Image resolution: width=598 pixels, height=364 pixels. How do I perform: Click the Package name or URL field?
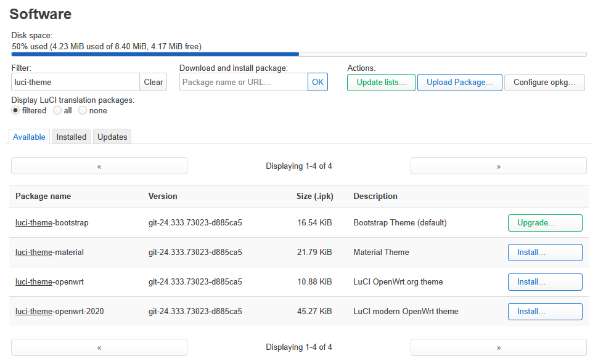(244, 83)
